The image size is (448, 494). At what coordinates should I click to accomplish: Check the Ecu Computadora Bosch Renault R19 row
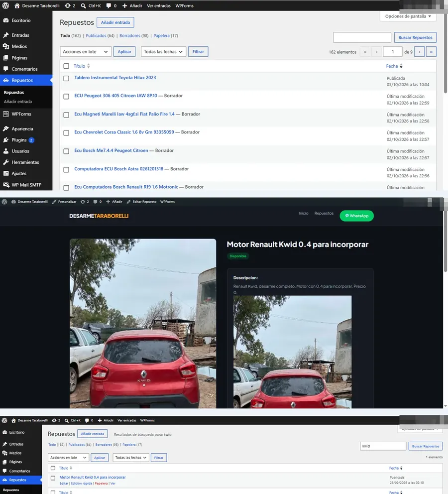pyautogui.click(x=66, y=188)
